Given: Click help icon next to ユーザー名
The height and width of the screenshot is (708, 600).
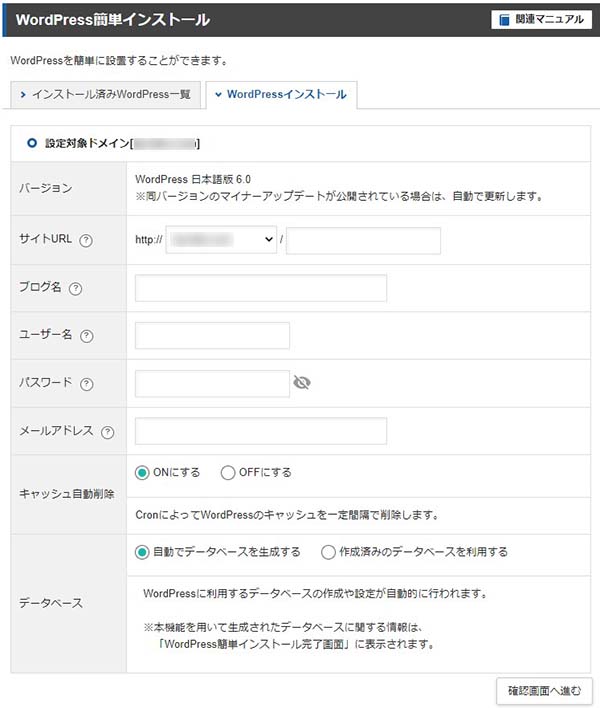Looking at the screenshot, I should pos(87,336).
